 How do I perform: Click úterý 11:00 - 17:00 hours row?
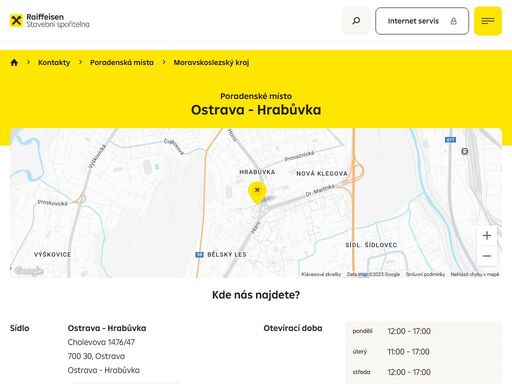pos(423,351)
